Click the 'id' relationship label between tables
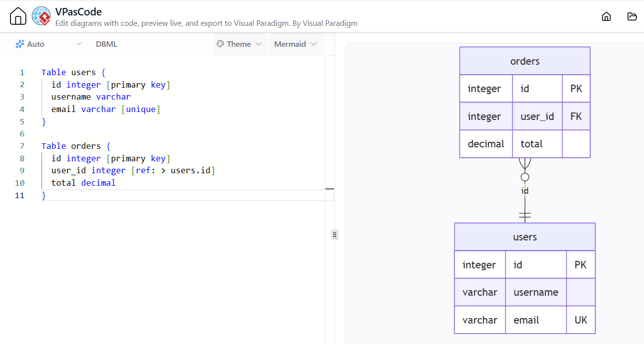 pyautogui.click(x=525, y=191)
